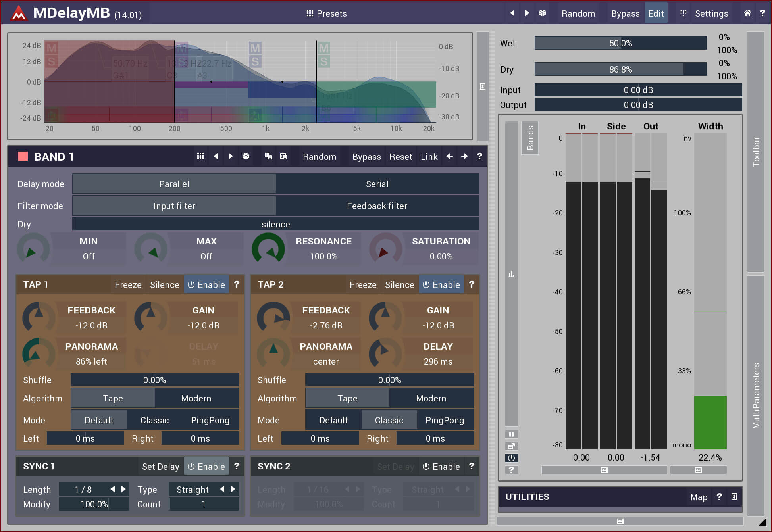This screenshot has height=532, width=772.
Task: Open the Map button in Utilities
Action: [699, 497]
